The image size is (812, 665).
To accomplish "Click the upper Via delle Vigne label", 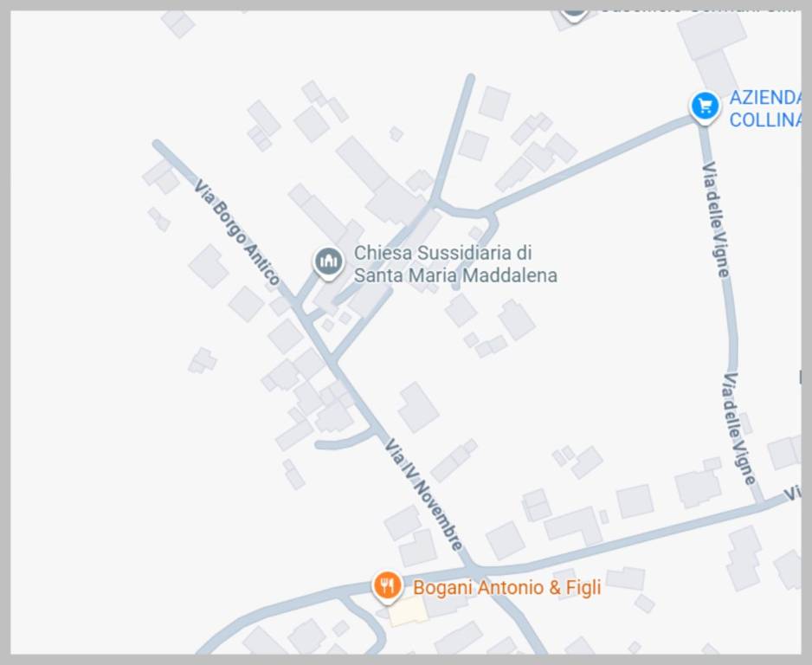I will pos(716,219).
